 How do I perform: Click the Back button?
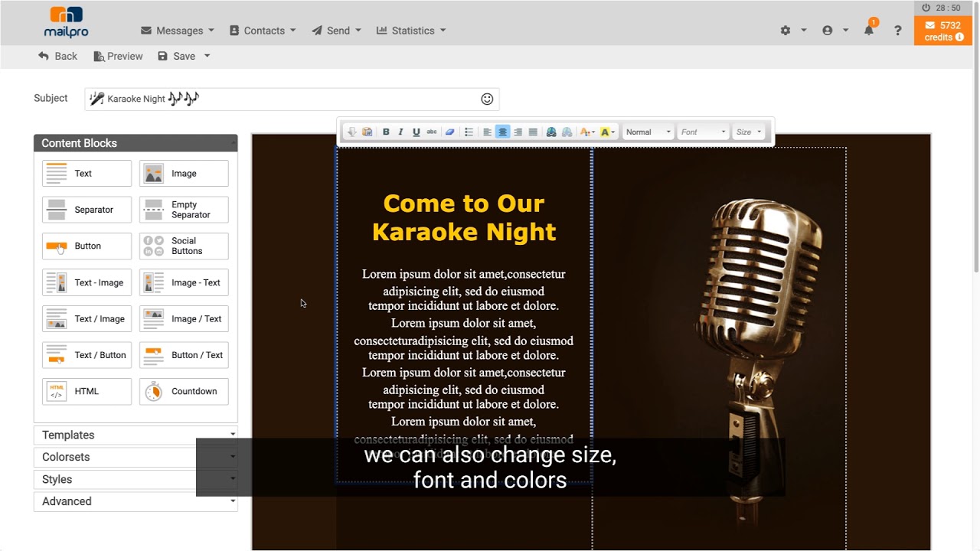(57, 56)
